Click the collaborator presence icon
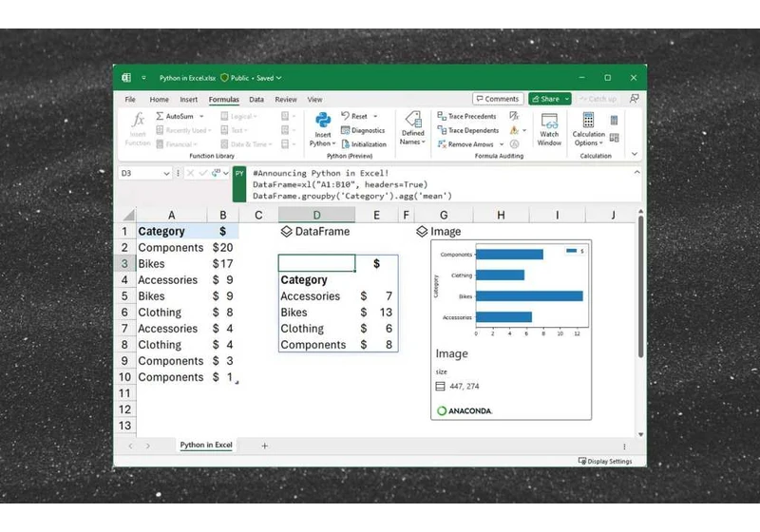The image size is (760, 532). [x=634, y=99]
